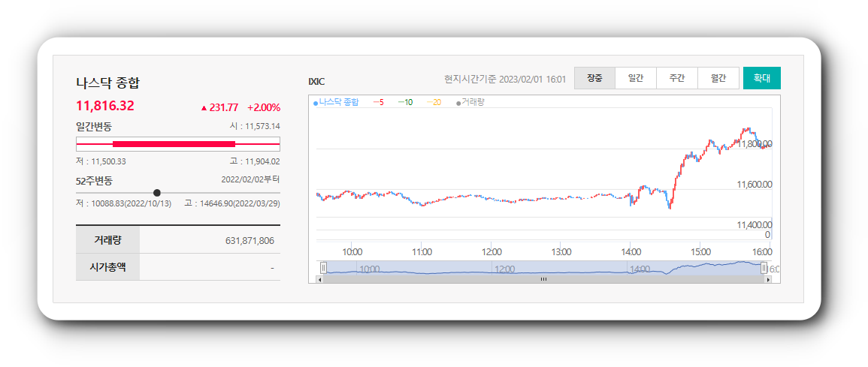Image resolution: width=868 pixels, height=367 pixels.
Task: Switch chart to 주간 weekly view
Action: 677,78
